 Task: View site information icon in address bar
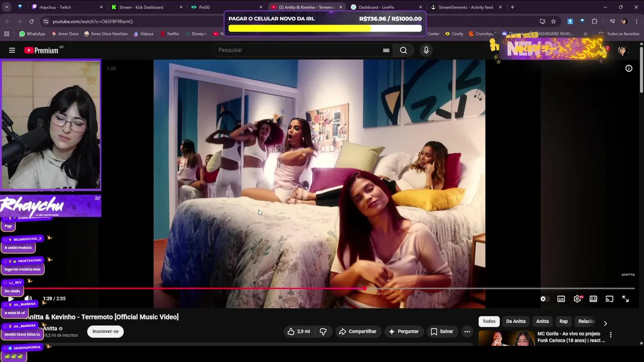[x=46, y=21]
